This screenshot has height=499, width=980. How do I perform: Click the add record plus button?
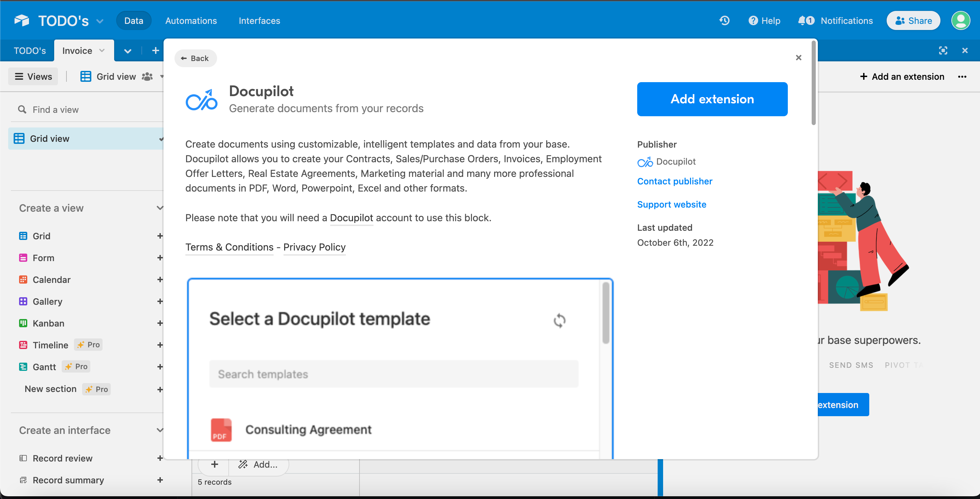215,464
